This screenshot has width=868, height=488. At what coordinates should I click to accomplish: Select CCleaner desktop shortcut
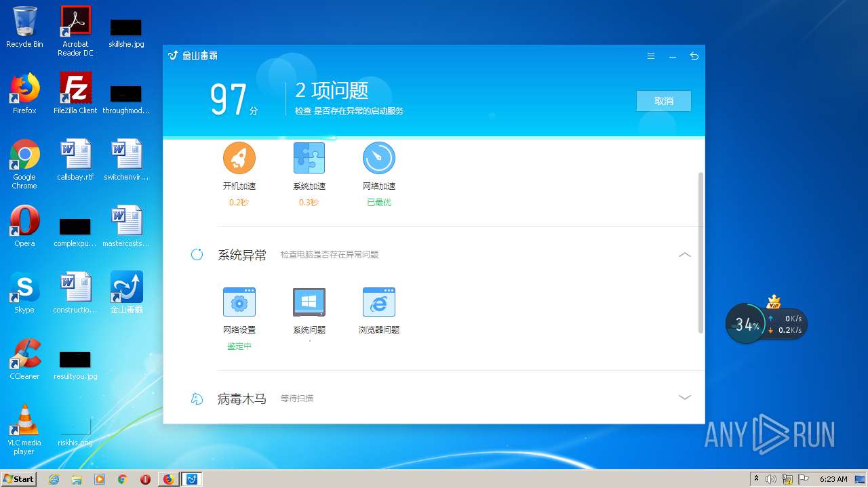24,359
